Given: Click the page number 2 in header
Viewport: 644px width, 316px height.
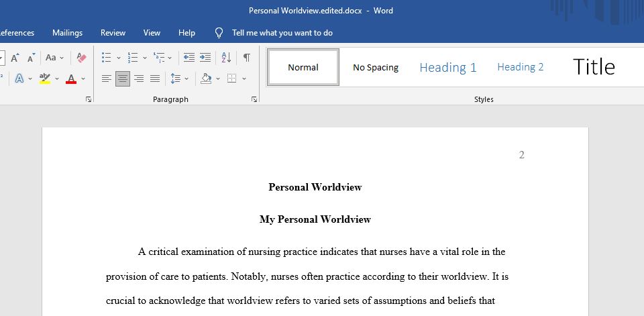Looking at the screenshot, I should (522, 155).
